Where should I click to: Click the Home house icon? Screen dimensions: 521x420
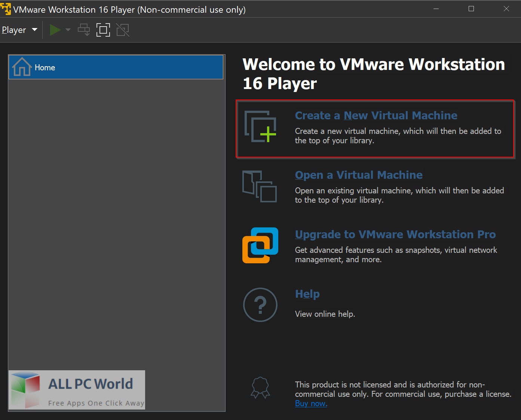click(22, 67)
